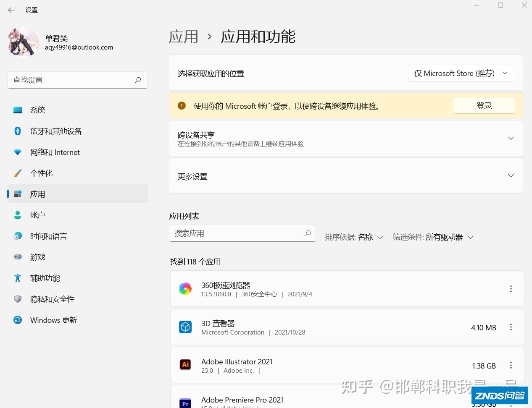Open 网络和 Internet settings
Image resolution: width=532 pixels, height=408 pixels.
click(77, 152)
